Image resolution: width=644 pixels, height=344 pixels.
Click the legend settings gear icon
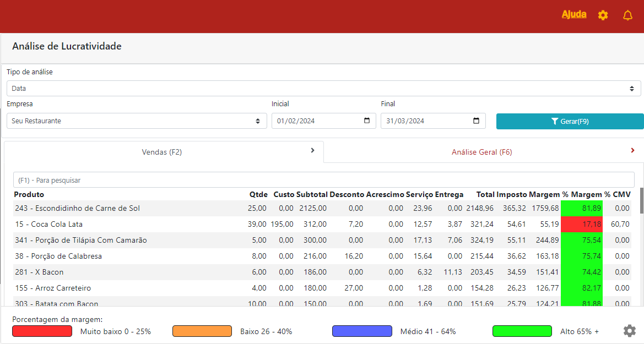click(630, 331)
